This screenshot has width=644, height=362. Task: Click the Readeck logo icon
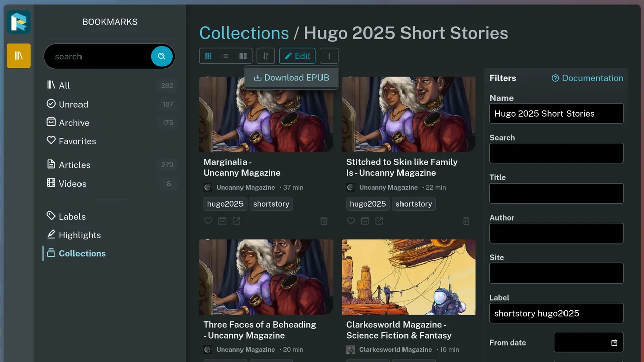(19, 22)
